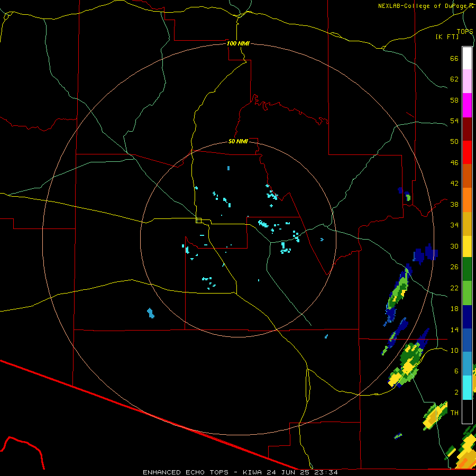Click the legend value "66"
This screenshot has width=476, height=476.
pyautogui.click(x=454, y=58)
